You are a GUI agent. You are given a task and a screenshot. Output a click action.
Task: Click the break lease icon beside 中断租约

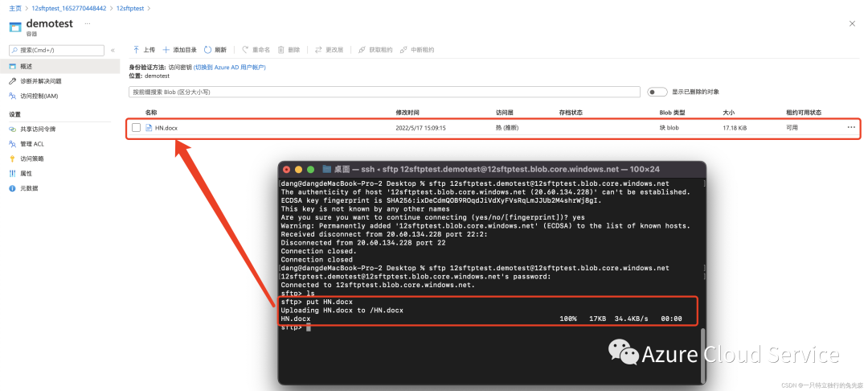[403, 50]
